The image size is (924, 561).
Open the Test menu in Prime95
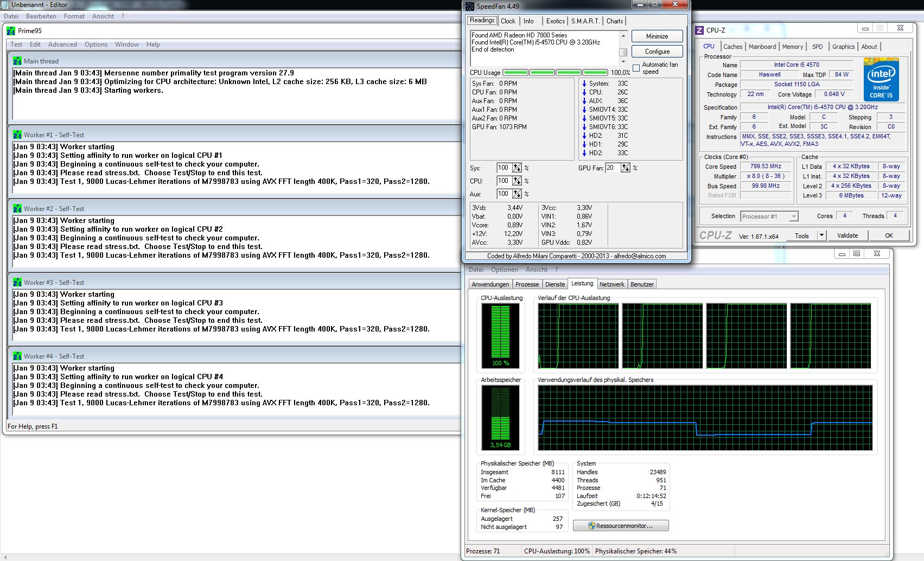pos(16,44)
